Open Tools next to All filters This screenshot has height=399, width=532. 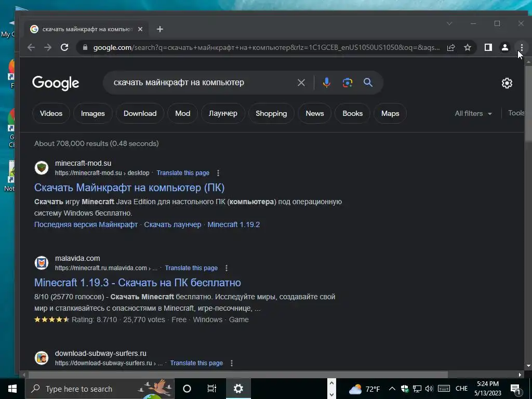pos(516,113)
